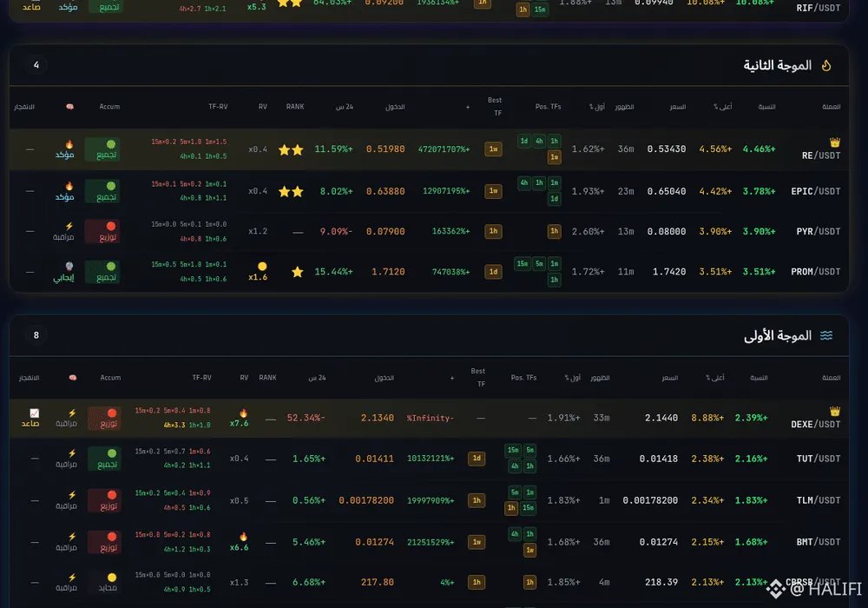This screenshot has width=868, height=608.
Task: Click the 1w Best TF badge in RE/USDT row
Action: [493, 149]
